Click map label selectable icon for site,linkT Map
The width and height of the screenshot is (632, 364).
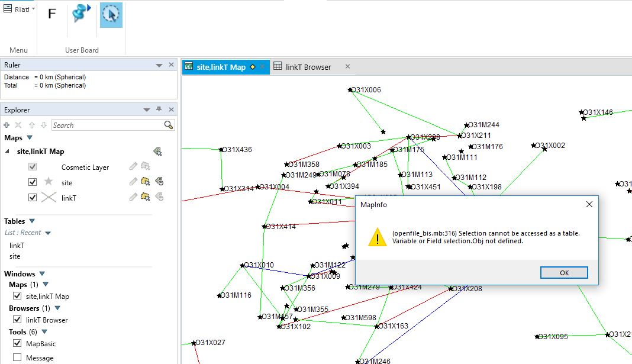click(x=157, y=152)
